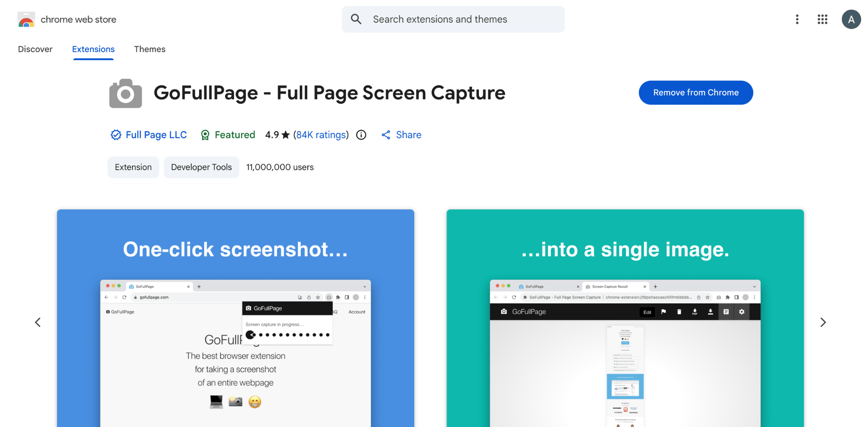
Task: Switch to the Themes tab
Action: tap(149, 49)
